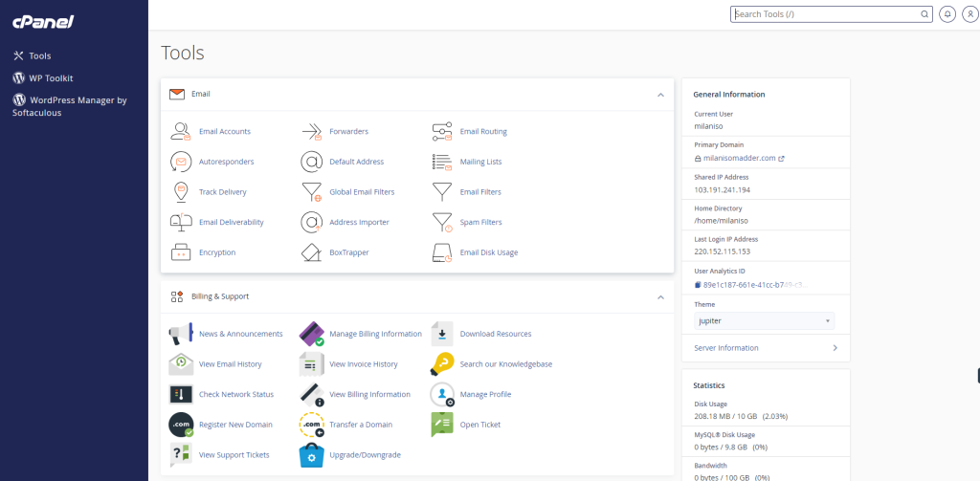
Task: Open the Email Accounts icon
Action: point(181,132)
